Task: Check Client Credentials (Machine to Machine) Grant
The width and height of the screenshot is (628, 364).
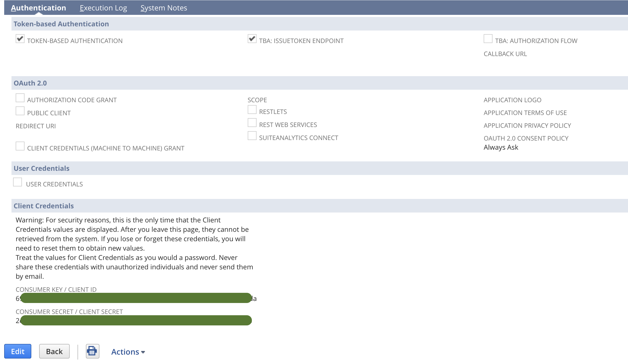Action: [20, 146]
